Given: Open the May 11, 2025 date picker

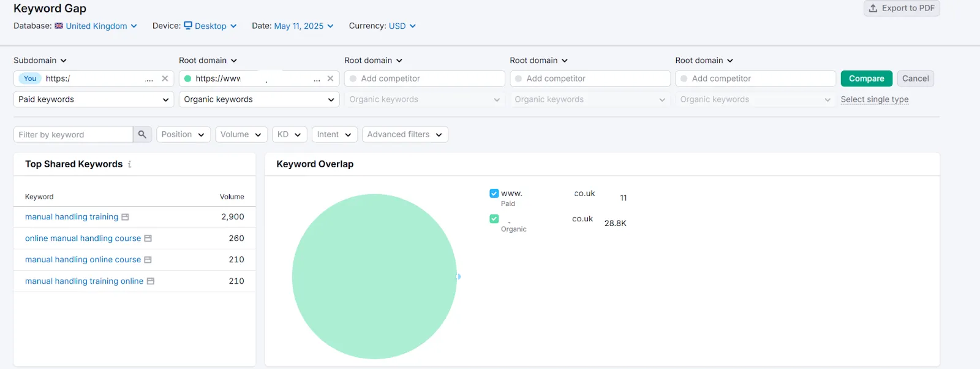Looking at the screenshot, I should (x=304, y=26).
